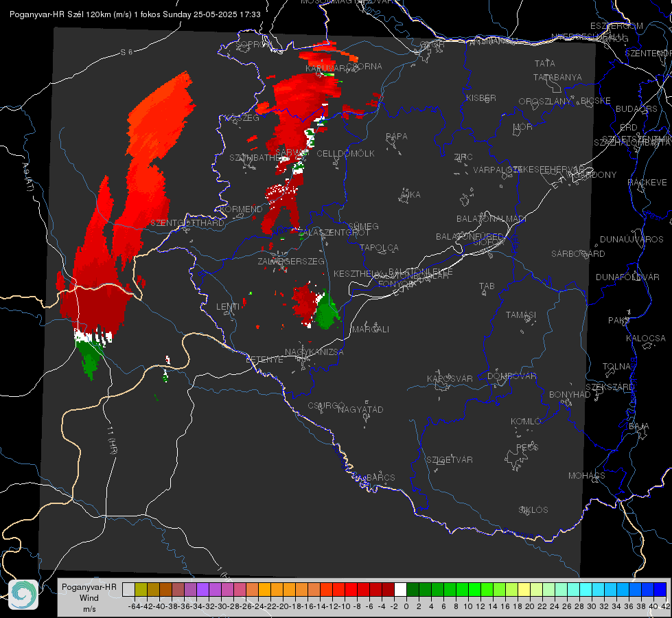Click the PECS city label
Viewport: 672px width, 618px height.
click(x=527, y=447)
